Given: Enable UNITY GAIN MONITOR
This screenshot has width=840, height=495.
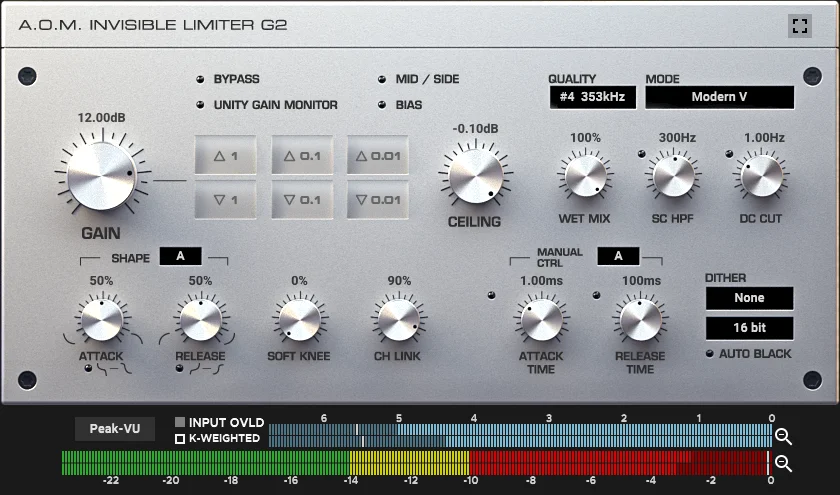Looking at the screenshot, I should pos(200,105).
